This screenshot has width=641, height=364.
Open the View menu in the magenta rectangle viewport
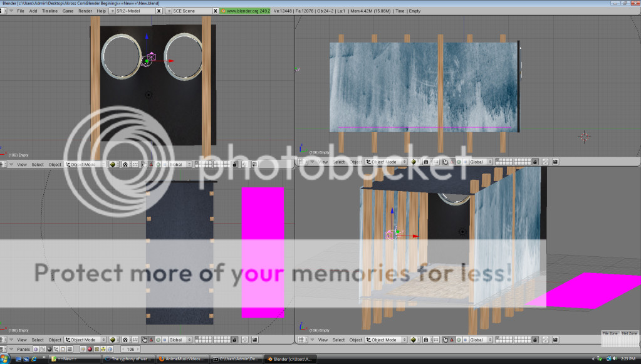point(22,340)
